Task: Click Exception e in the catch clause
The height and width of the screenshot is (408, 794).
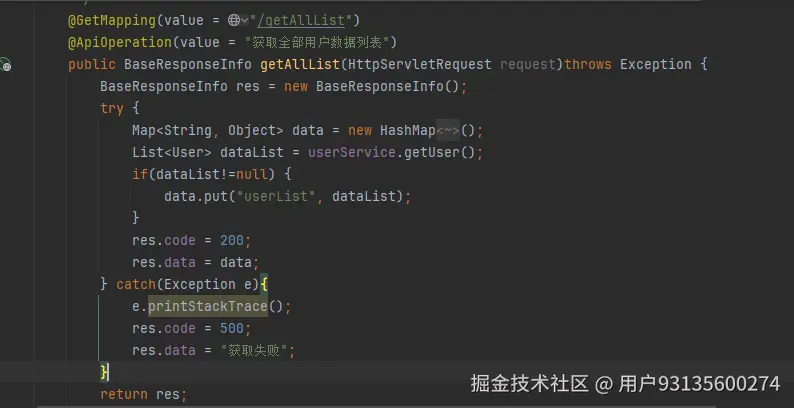Action: [208, 284]
